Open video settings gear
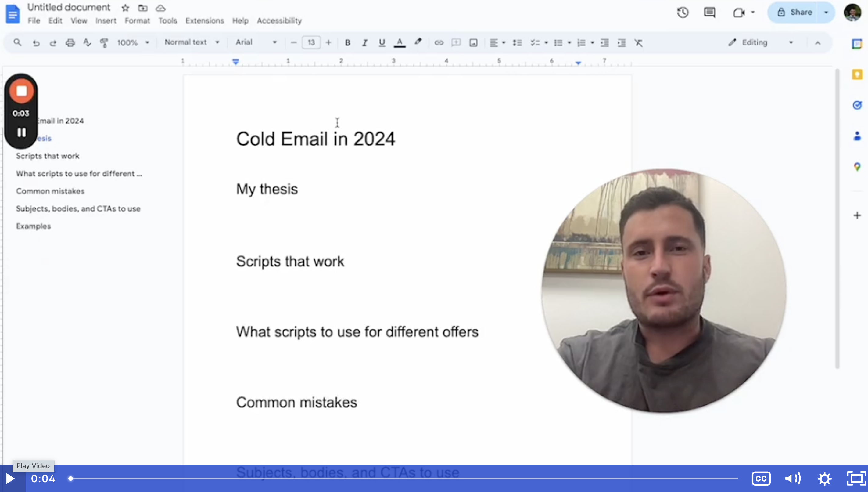 click(824, 479)
